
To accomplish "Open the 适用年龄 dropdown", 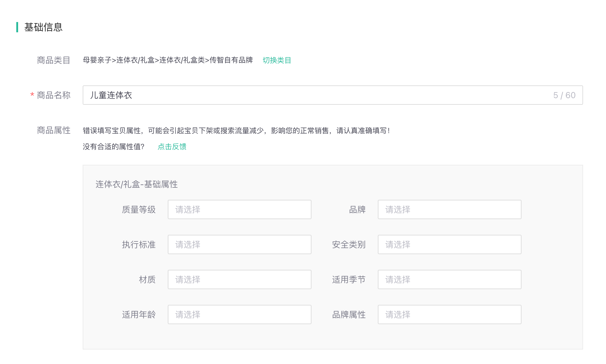I will pyautogui.click(x=239, y=315).
